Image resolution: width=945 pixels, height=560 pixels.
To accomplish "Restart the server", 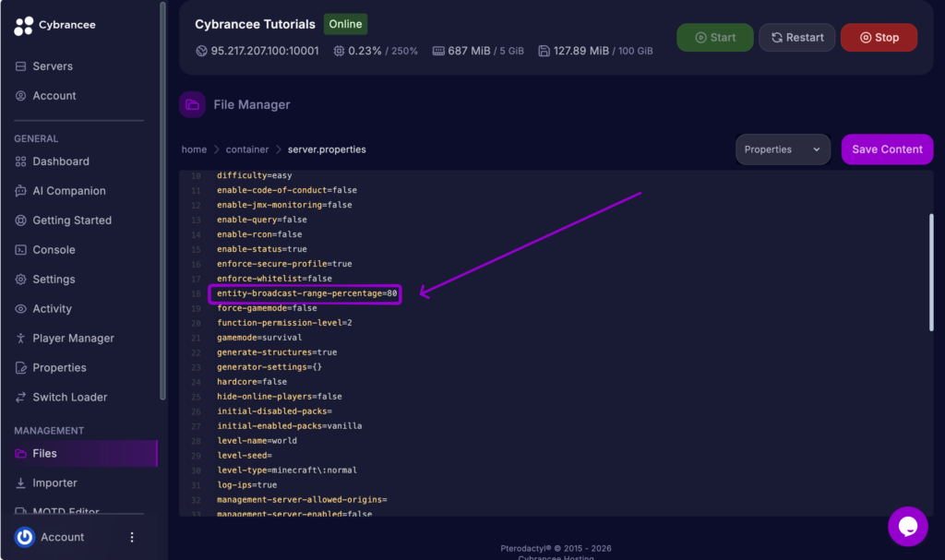I will (x=796, y=38).
